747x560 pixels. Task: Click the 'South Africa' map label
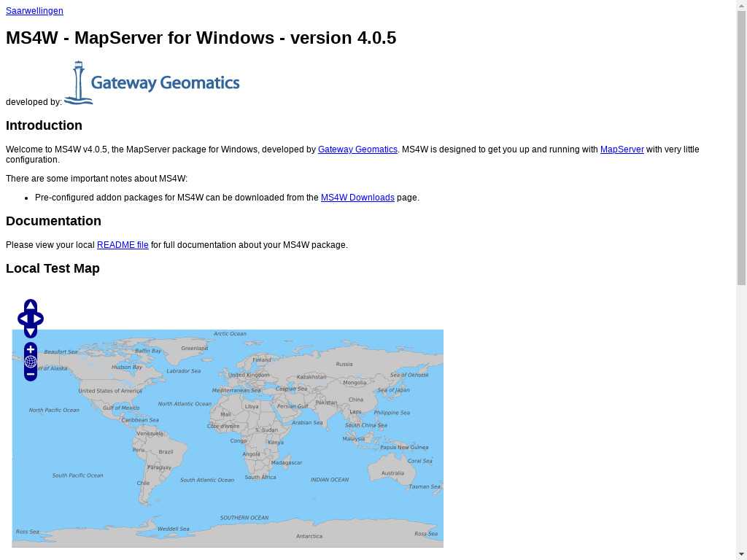260,477
